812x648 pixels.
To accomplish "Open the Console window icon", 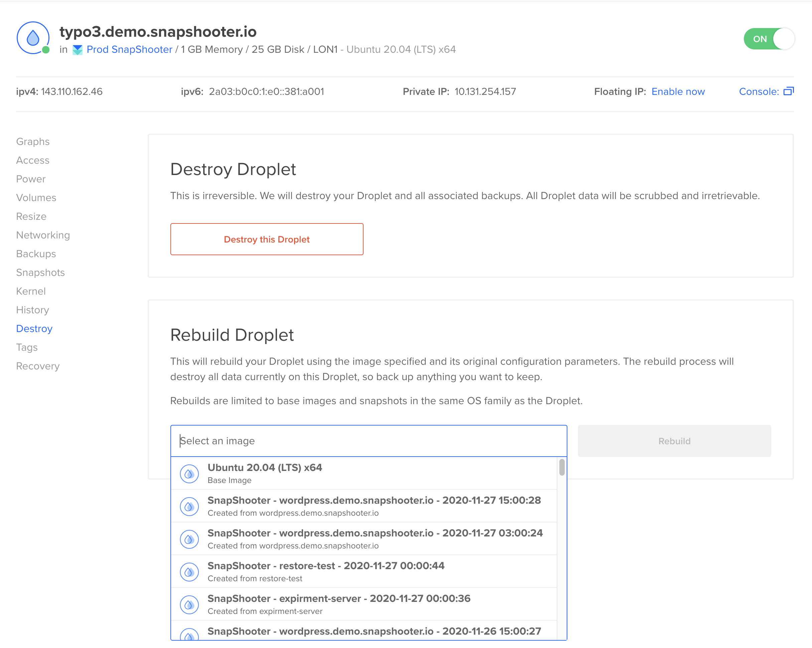I will (x=788, y=91).
